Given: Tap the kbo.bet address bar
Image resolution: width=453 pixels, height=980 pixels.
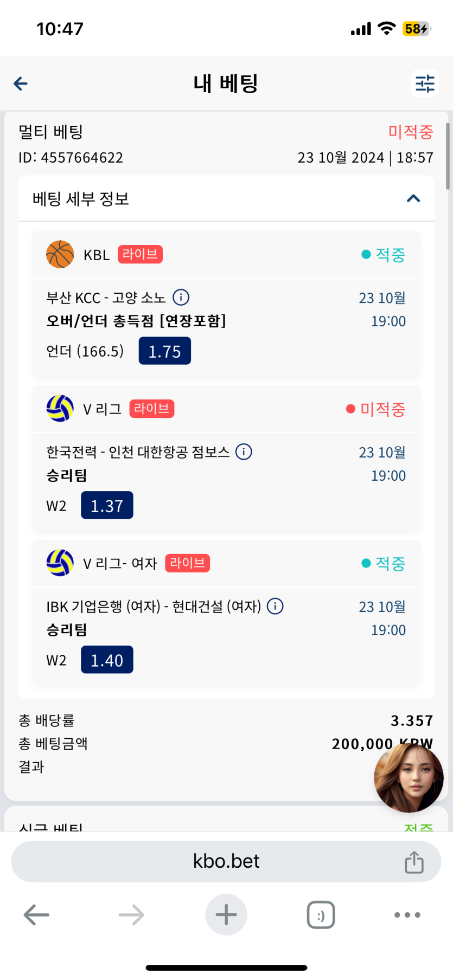Looking at the screenshot, I should coord(226,861).
